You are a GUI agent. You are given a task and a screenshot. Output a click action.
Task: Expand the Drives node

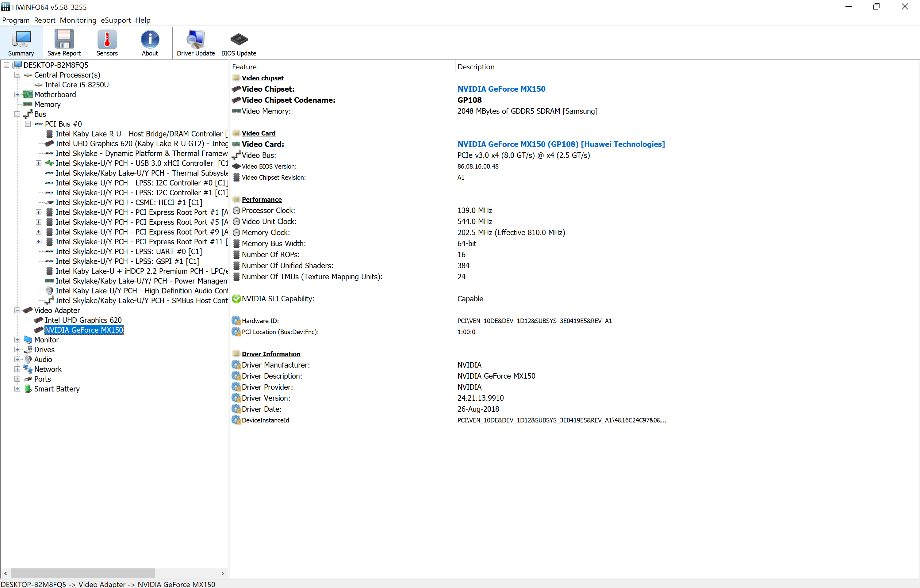17,349
